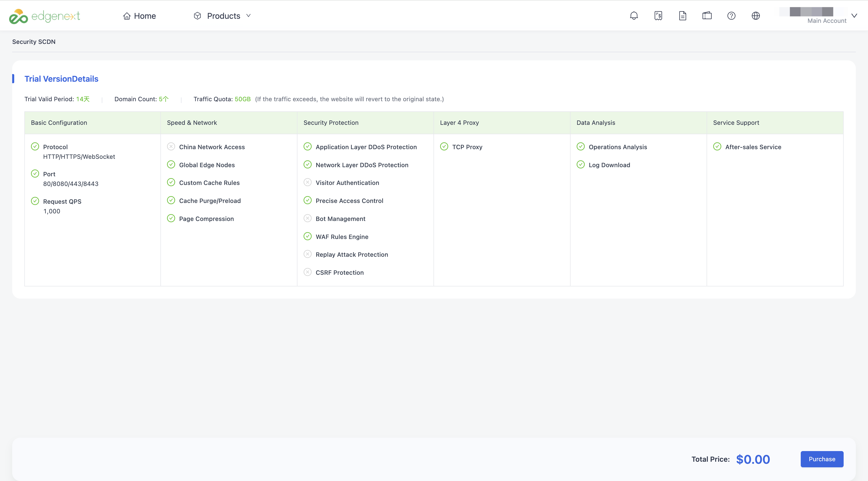The height and width of the screenshot is (481, 868).
Task: Click the Security SCDN breadcrumb
Action: (34, 42)
